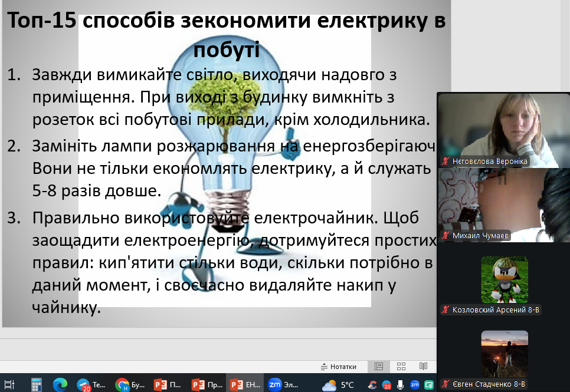Select Козловский Арсений's avatar tile
The height and width of the screenshot is (392, 570).
point(503,279)
